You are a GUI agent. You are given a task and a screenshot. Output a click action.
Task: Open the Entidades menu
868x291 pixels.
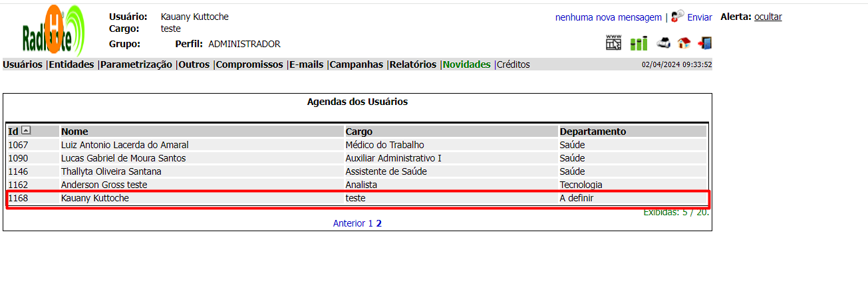(x=71, y=65)
